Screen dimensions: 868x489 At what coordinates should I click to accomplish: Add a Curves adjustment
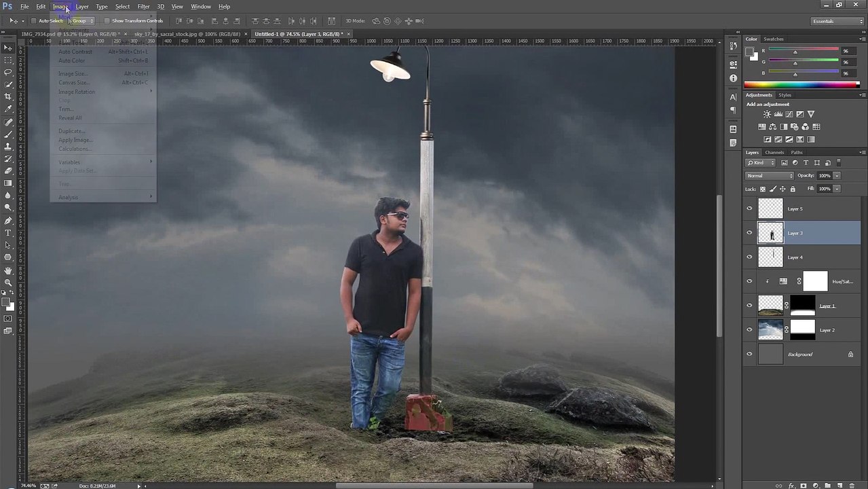coord(789,114)
